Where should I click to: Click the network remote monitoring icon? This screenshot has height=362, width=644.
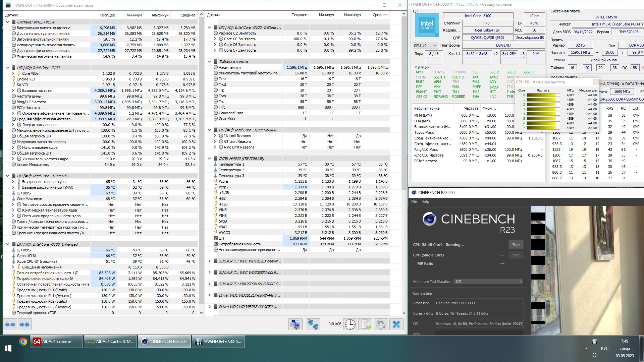(313, 324)
